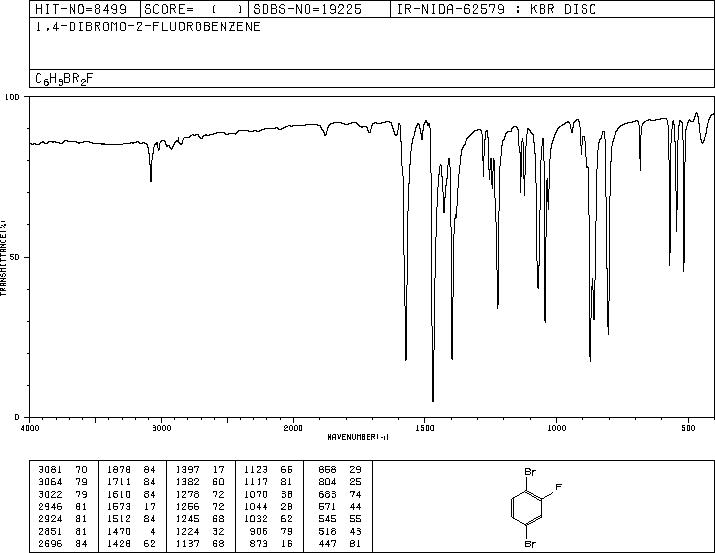715x553 pixels.
Task: Click the HIT-NO=8499 header cell
Action: tap(85, 9)
